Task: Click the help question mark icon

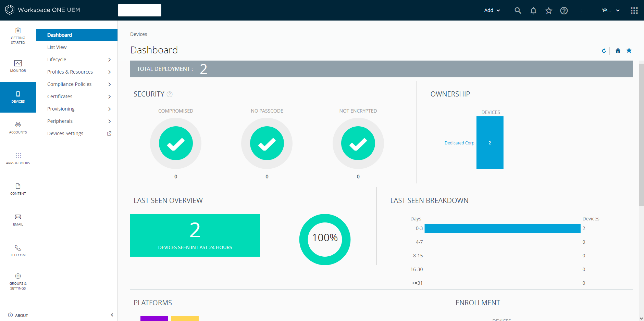Action: coord(563,10)
